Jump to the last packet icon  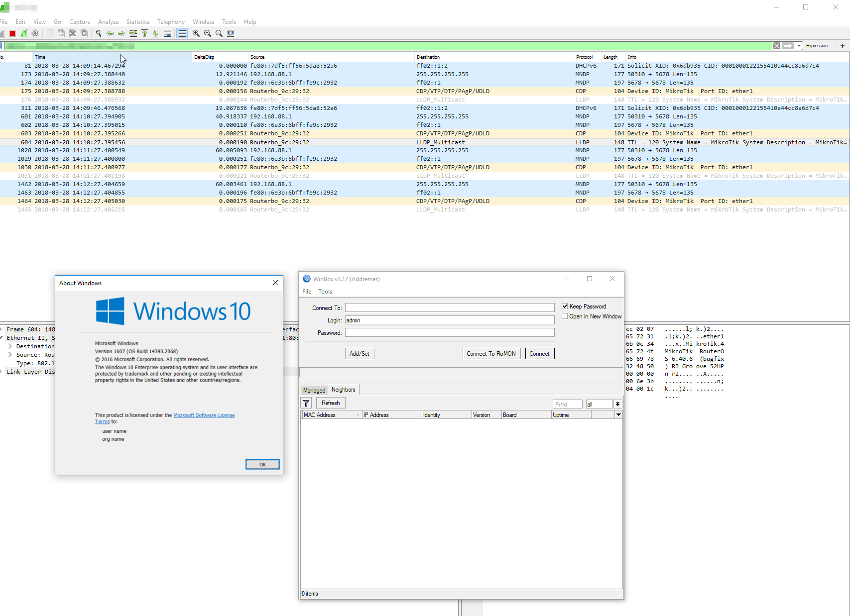point(156,33)
